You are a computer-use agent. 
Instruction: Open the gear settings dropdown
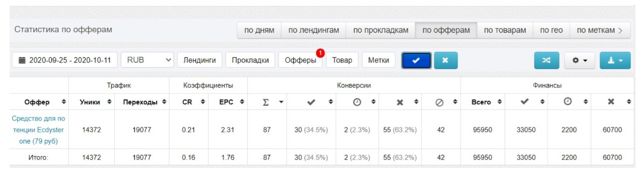tap(579, 61)
